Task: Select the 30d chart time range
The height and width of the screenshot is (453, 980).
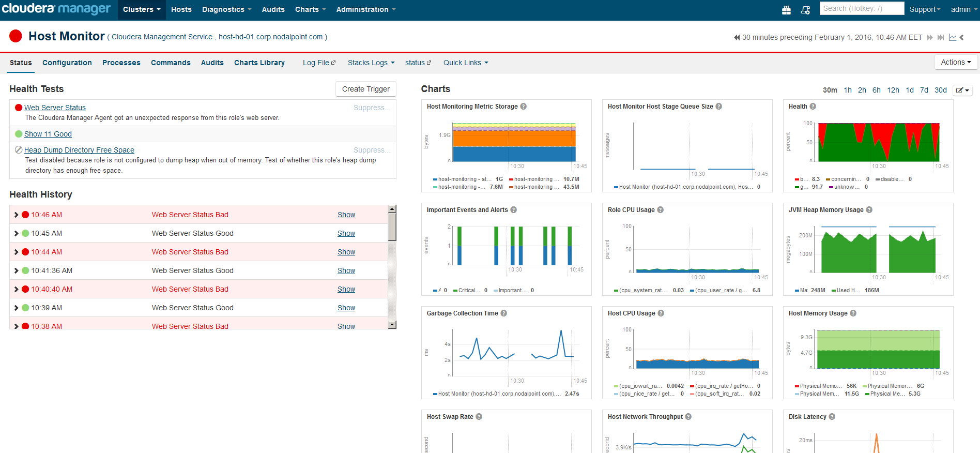Action: coord(940,90)
